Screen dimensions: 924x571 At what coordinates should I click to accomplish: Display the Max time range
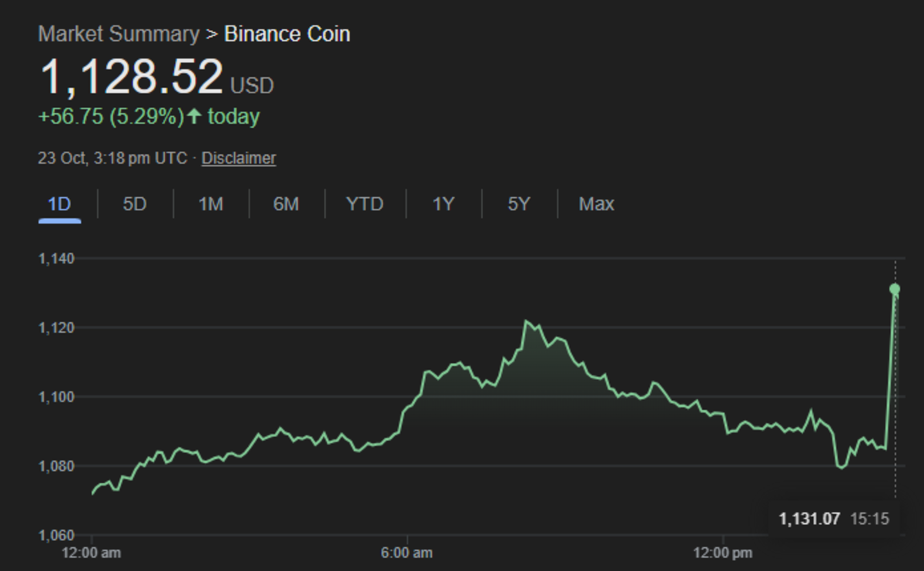594,203
